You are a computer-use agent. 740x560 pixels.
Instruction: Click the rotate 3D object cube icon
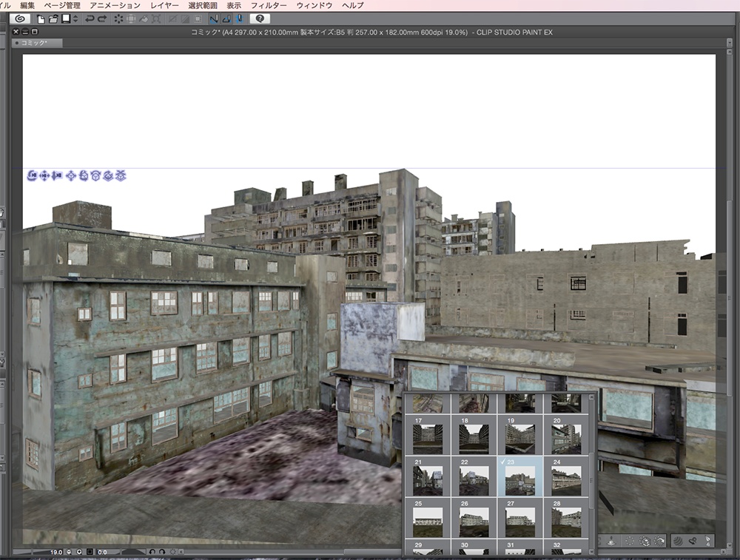coord(84,175)
